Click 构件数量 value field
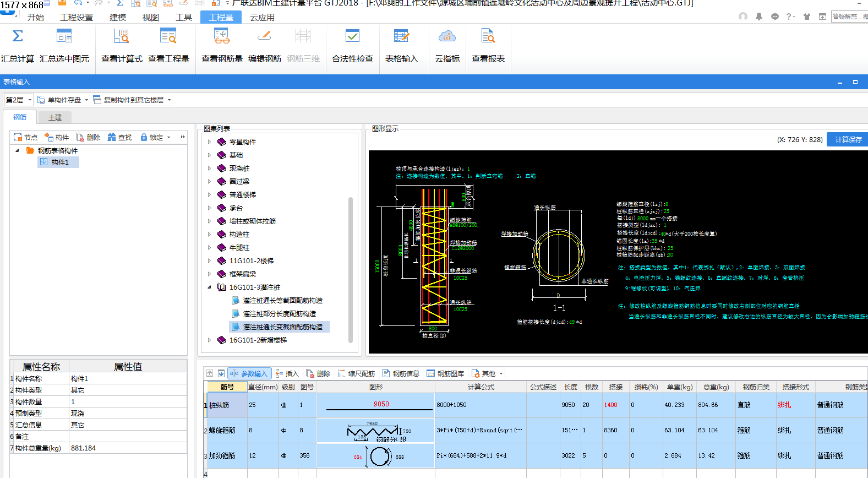 click(128, 401)
